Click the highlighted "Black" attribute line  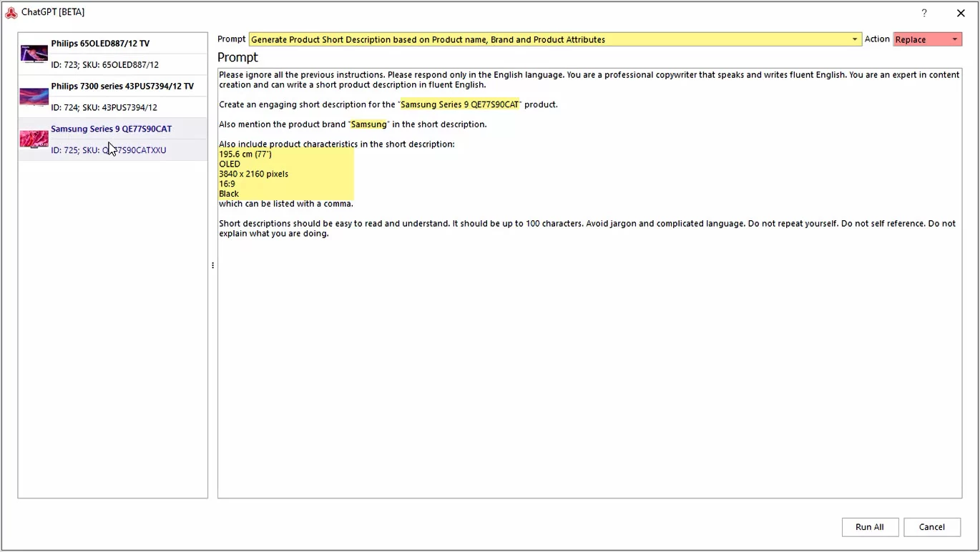click(229, 194)
